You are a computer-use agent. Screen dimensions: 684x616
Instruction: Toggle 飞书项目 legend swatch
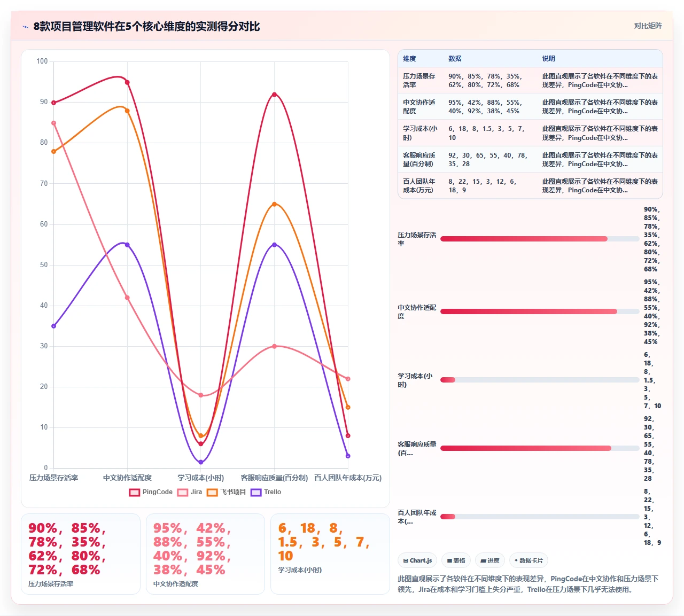213,492
